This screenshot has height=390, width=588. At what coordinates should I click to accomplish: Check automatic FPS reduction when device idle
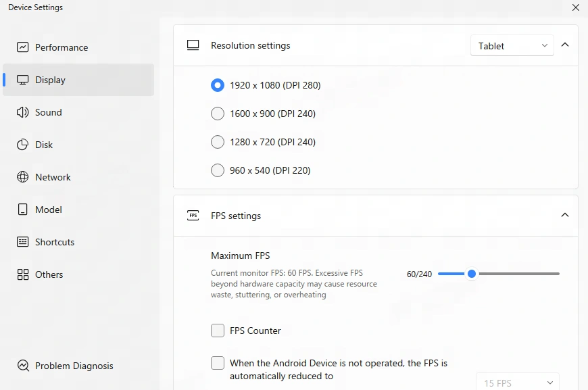218,363
